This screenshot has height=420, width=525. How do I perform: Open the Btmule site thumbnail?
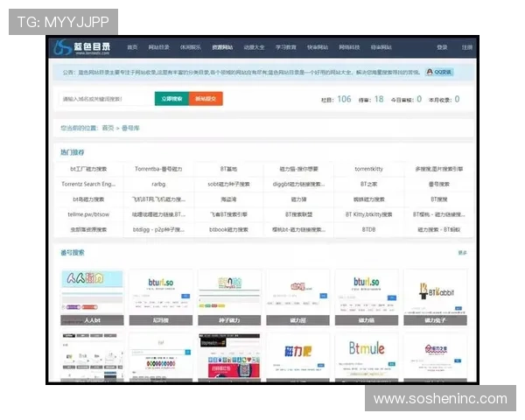(367, 357)
